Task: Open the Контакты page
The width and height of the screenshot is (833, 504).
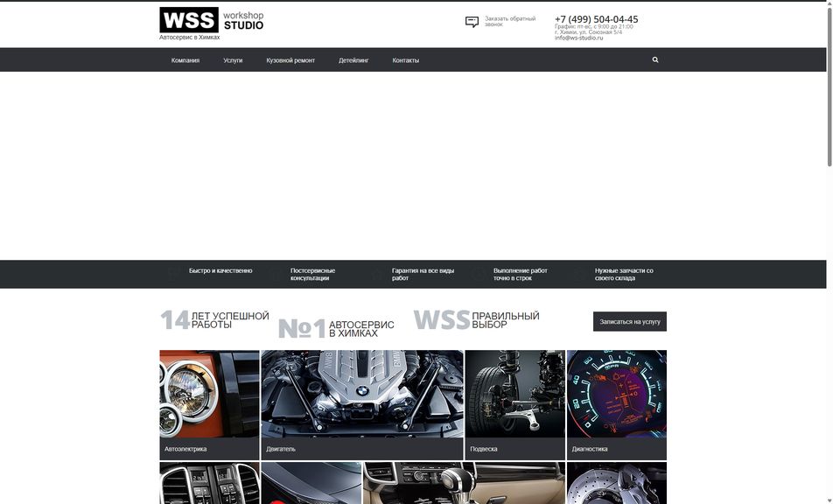Action: tap(406, 60)
